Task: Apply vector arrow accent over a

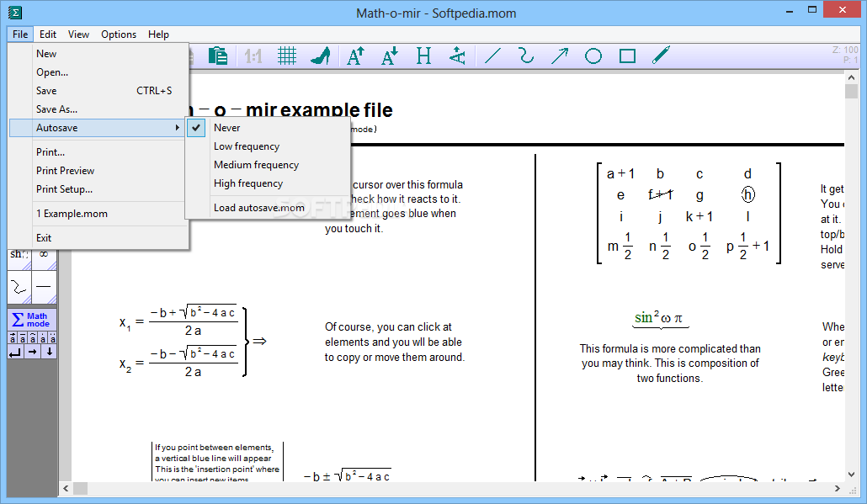Action: click(x=13, y=338)
